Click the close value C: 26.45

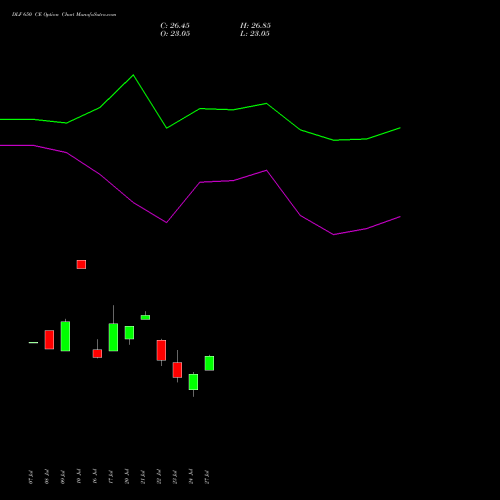pos(175,26)
